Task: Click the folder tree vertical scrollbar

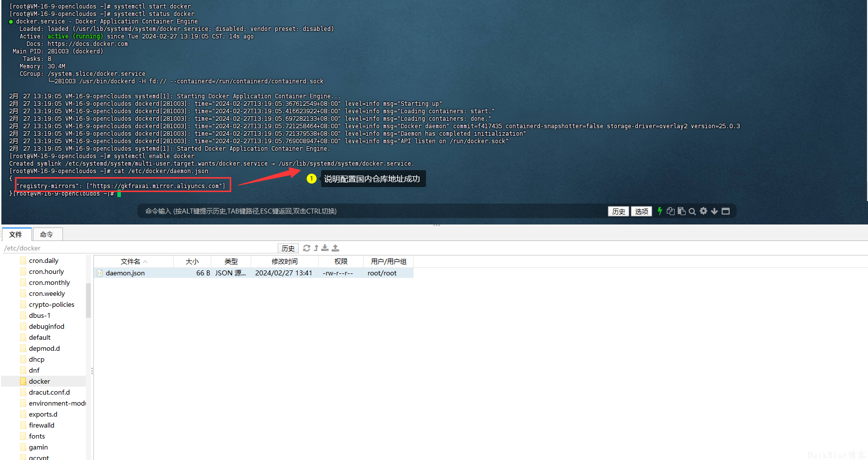Action: coord(88,300)
